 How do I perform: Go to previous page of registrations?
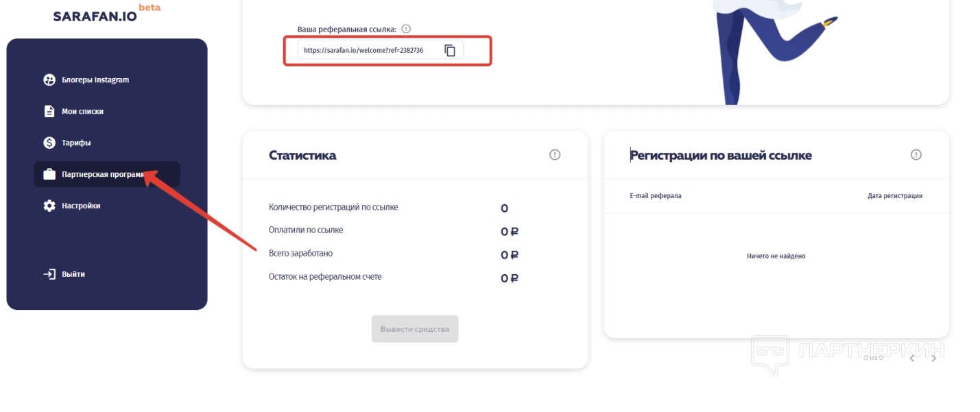[x=911, y=358]
